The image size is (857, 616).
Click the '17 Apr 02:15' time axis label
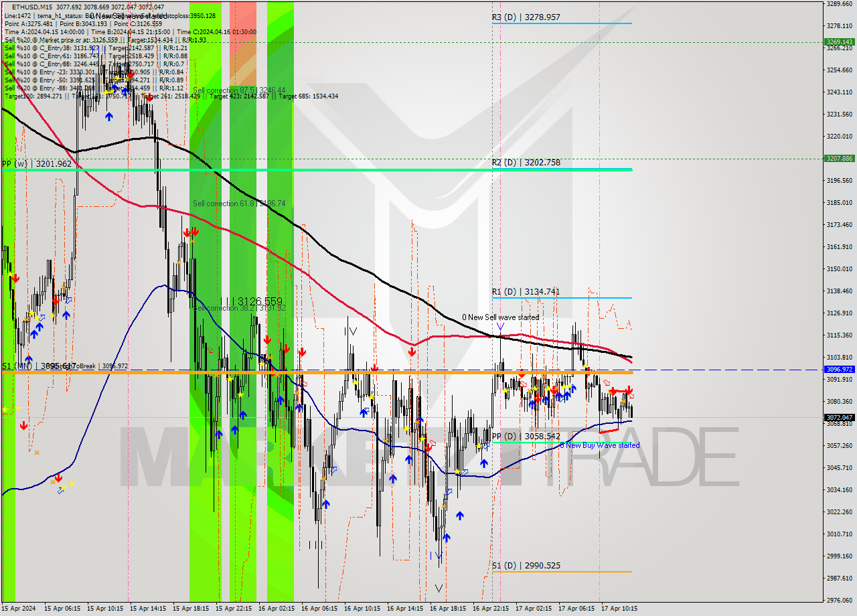pos(534,609)
